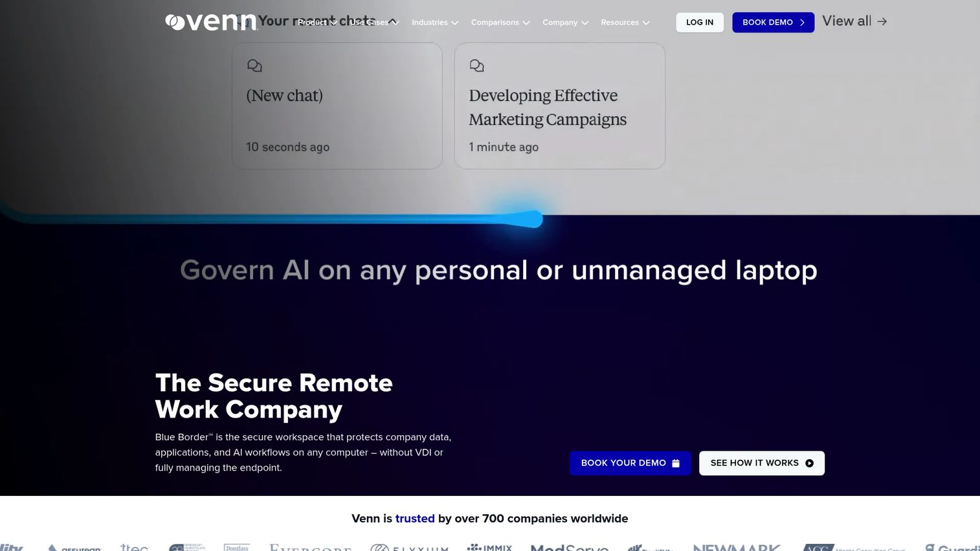This screenshot has width=980, height=551.
Task: Click the Venn logo in the header
Action: pos(211,22)
